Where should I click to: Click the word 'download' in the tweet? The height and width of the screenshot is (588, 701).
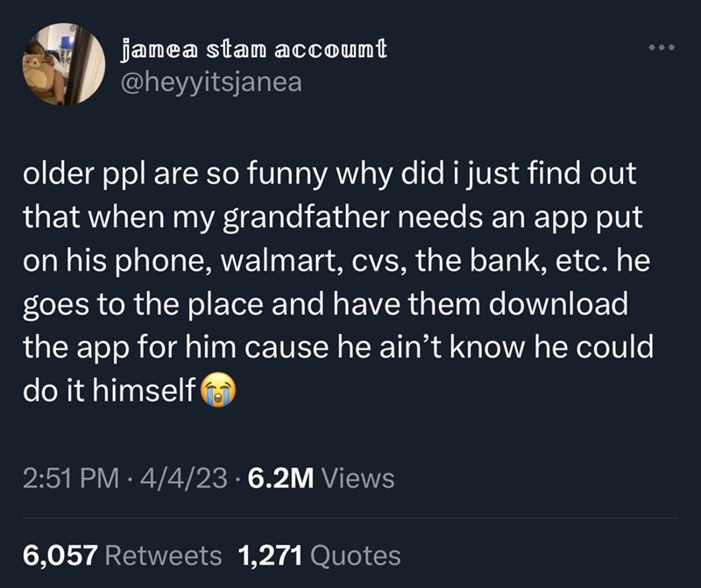pos(550,305)
